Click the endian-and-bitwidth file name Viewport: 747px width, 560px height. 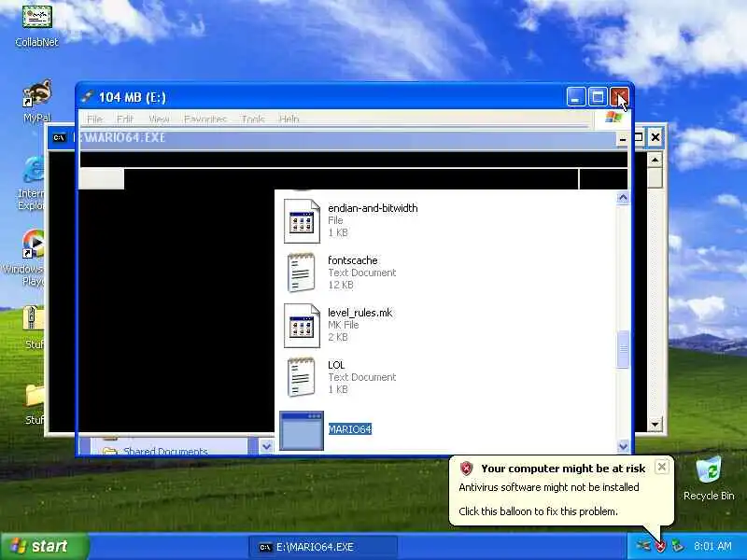click(373, 208)
